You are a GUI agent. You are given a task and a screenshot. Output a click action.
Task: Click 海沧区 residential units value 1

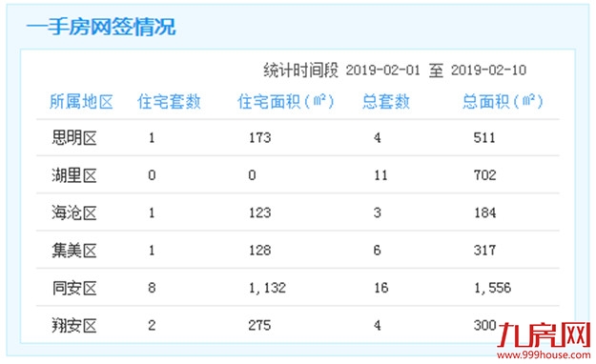(x=152, y=212)
